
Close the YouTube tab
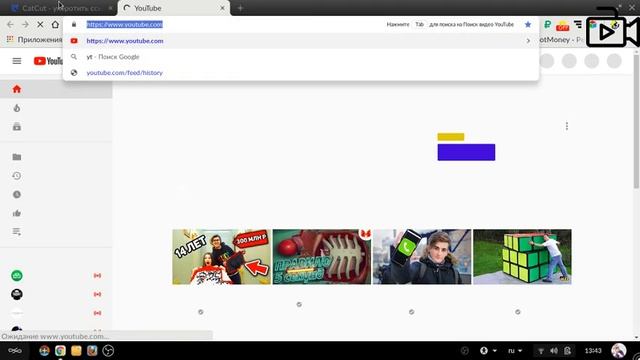pos(222,8)
